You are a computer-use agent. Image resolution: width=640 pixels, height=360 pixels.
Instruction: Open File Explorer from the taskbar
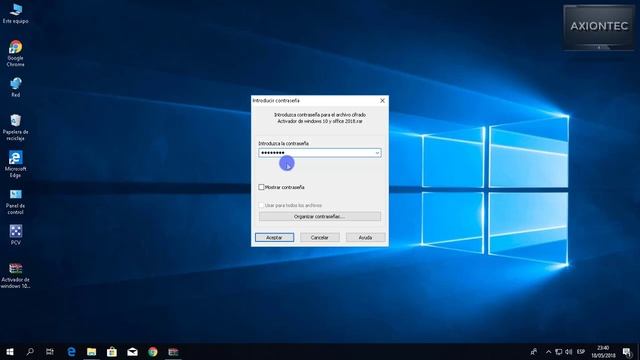pos(91,351)
